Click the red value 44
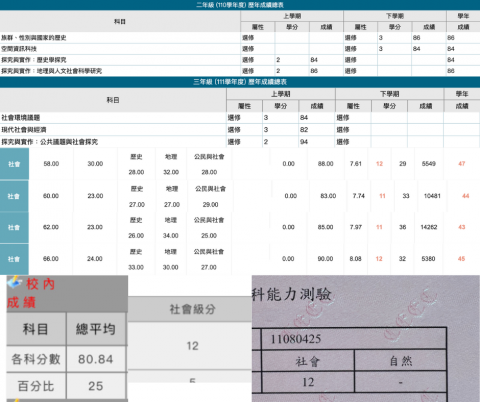This screenshot has height=402, width=480. point(466,196)
